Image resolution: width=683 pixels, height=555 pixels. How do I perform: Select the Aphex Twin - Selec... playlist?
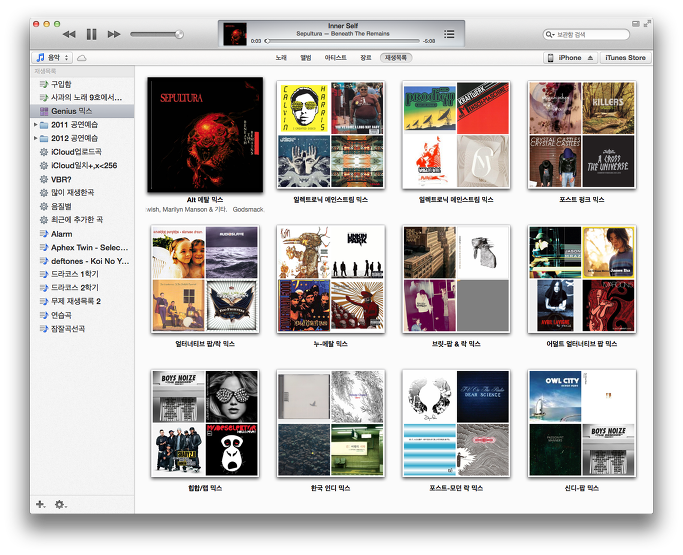[x=82, y=247]
